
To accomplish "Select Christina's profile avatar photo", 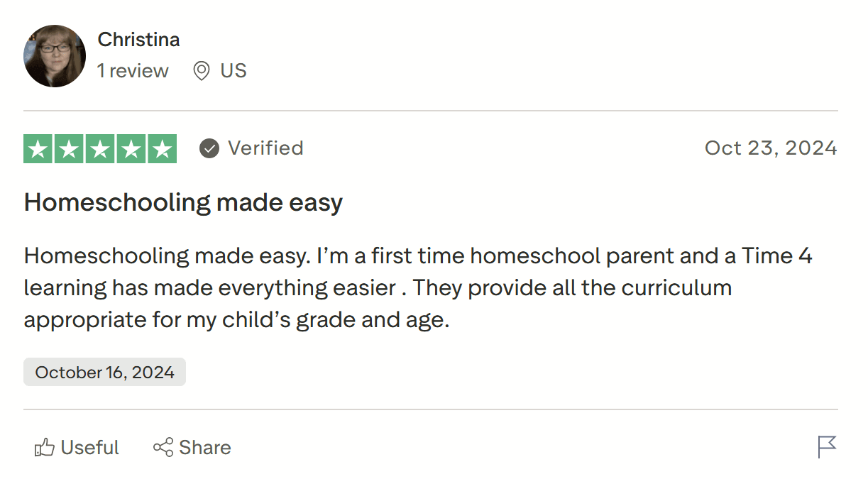I will [55, 55].
